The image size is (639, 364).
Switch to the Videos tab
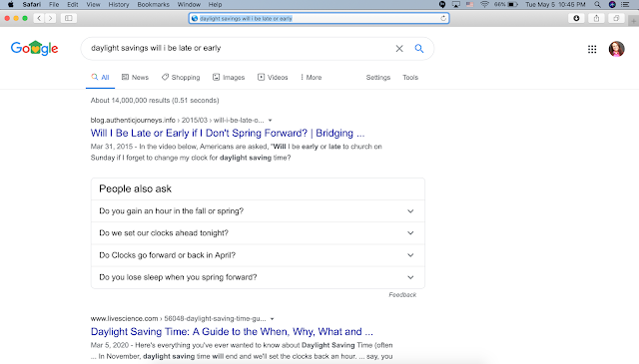point(273,78)
